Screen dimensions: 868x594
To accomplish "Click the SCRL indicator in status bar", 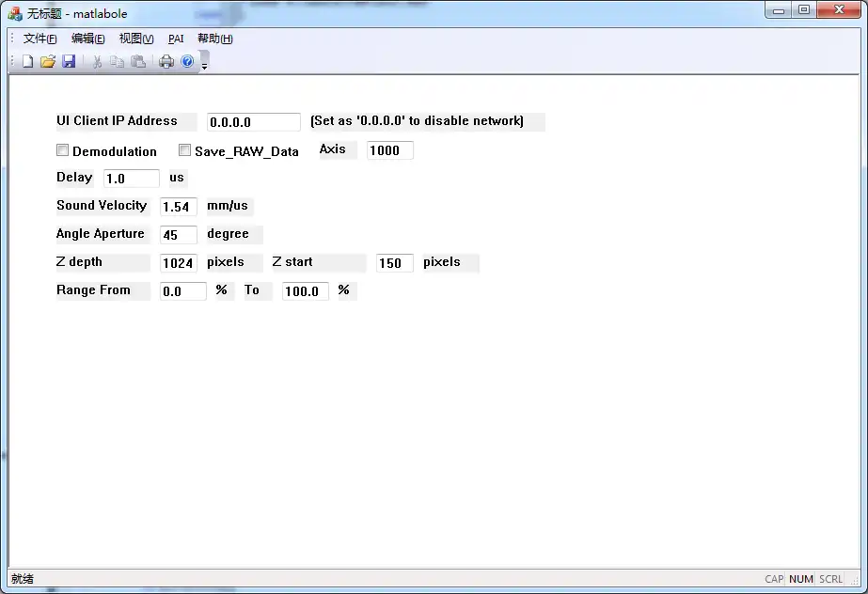I will (831, 579).
